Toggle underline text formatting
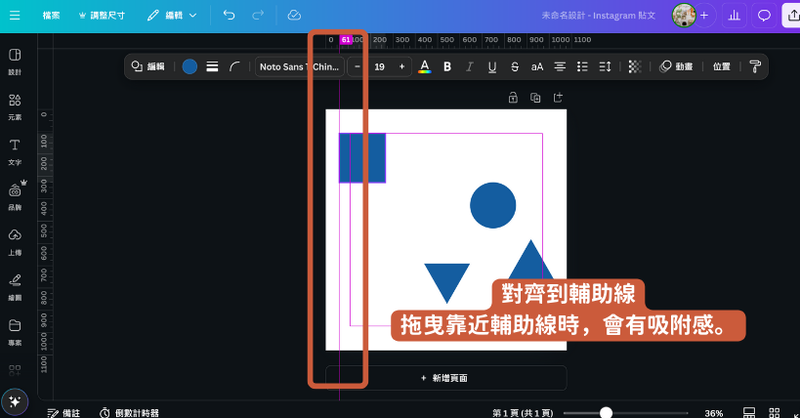Image resolution: width=800 pixels, height=418 pixels. (x=492, y=67)
